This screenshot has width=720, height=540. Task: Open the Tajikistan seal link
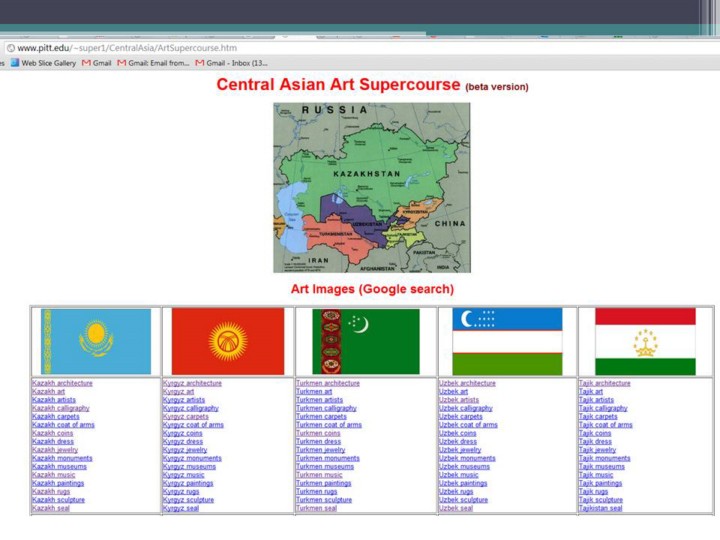click(600, 508)
